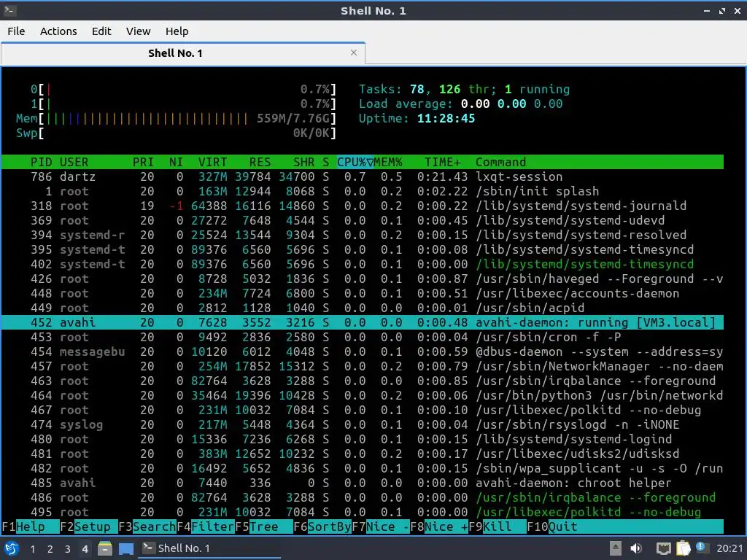Minimize the Shell No. 1 window

[x=707, y=10]
